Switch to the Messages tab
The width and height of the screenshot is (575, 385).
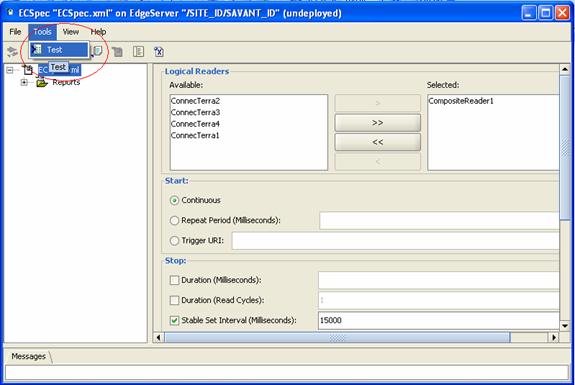coord(29,356)
